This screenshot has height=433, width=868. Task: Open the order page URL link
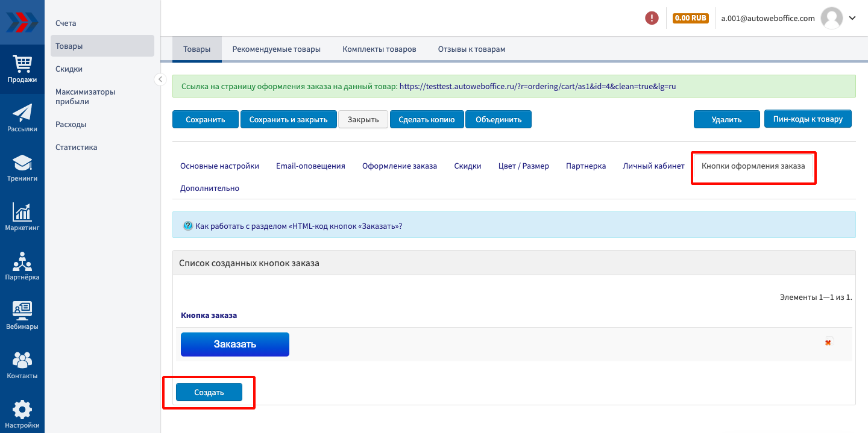(x=537, y=86)
